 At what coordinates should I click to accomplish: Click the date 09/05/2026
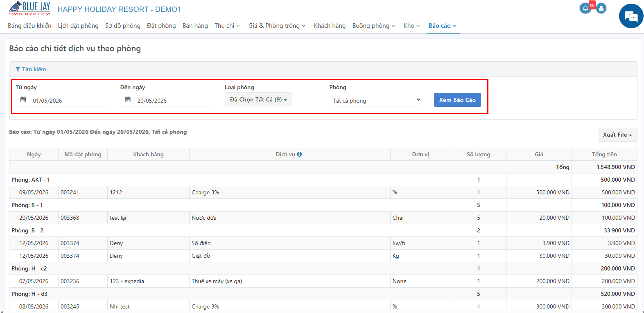[x=34, y=192]
